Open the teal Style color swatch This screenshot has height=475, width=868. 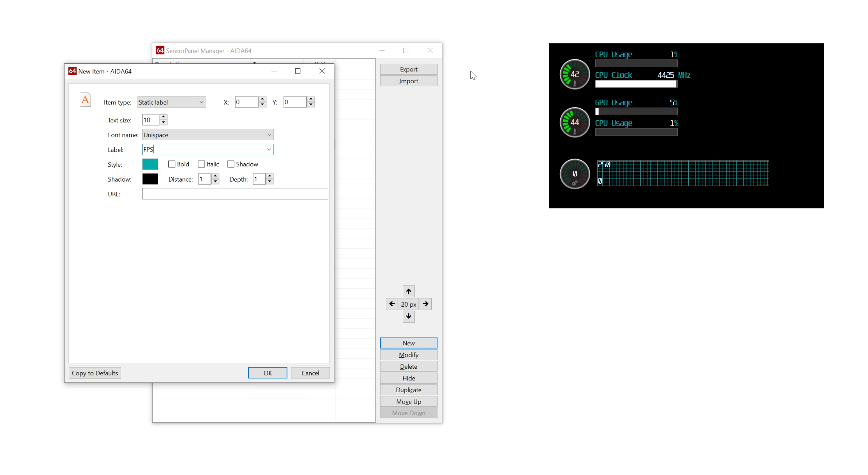(150, 164)
